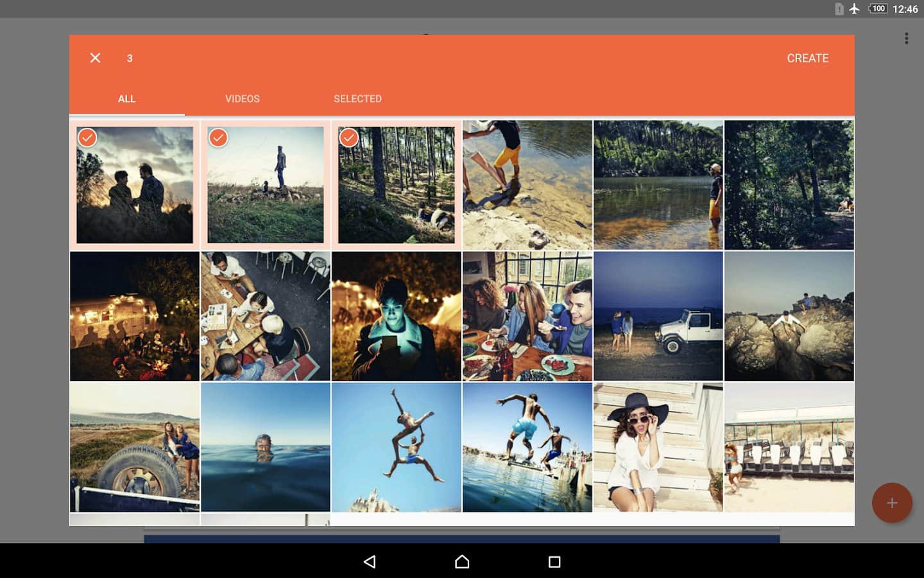Select the white jeep on beach photo
The image size is (924, 578).
[x=658, y=316]
